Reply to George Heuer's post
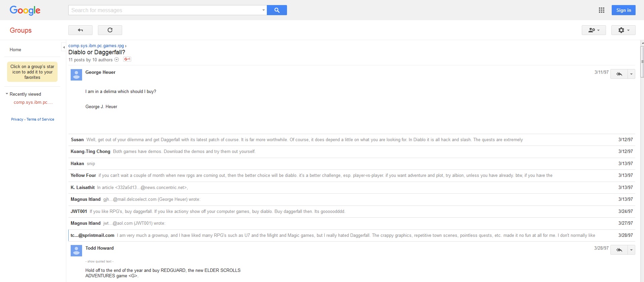 point(619,74)
